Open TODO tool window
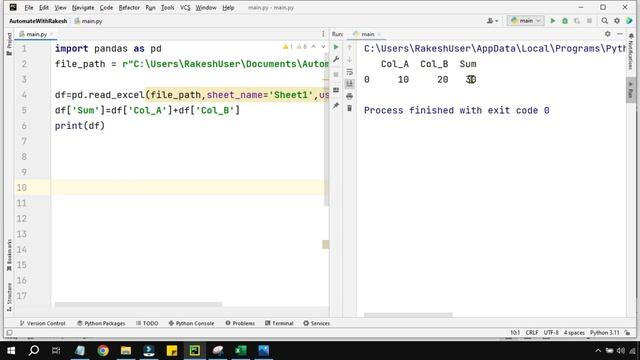Screen dimensions: 640x360 coord(147,323)
